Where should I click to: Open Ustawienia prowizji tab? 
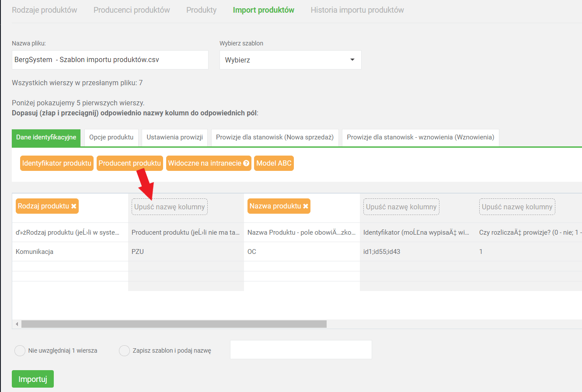[174, 137]
